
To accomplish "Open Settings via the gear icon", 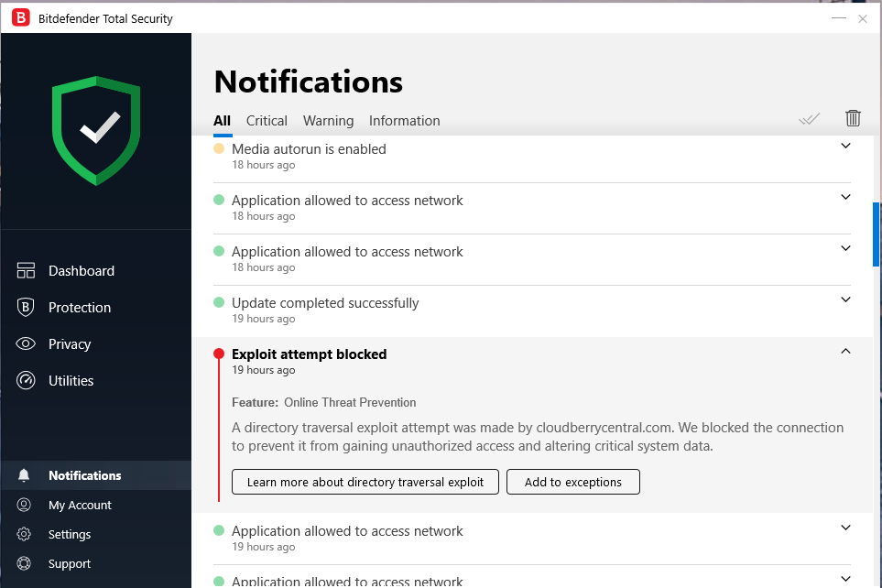I will 25,535.
